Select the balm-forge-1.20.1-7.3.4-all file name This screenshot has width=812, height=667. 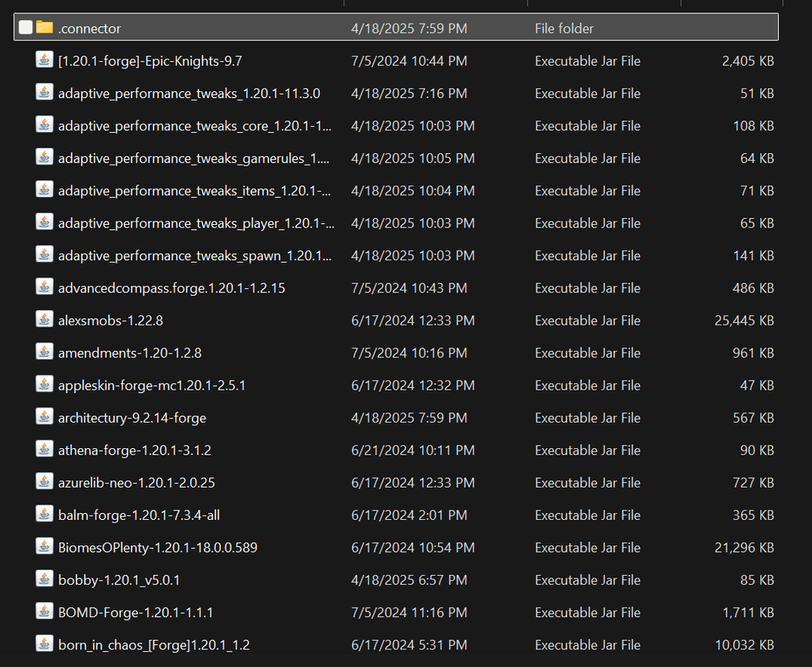pos(139,516)
